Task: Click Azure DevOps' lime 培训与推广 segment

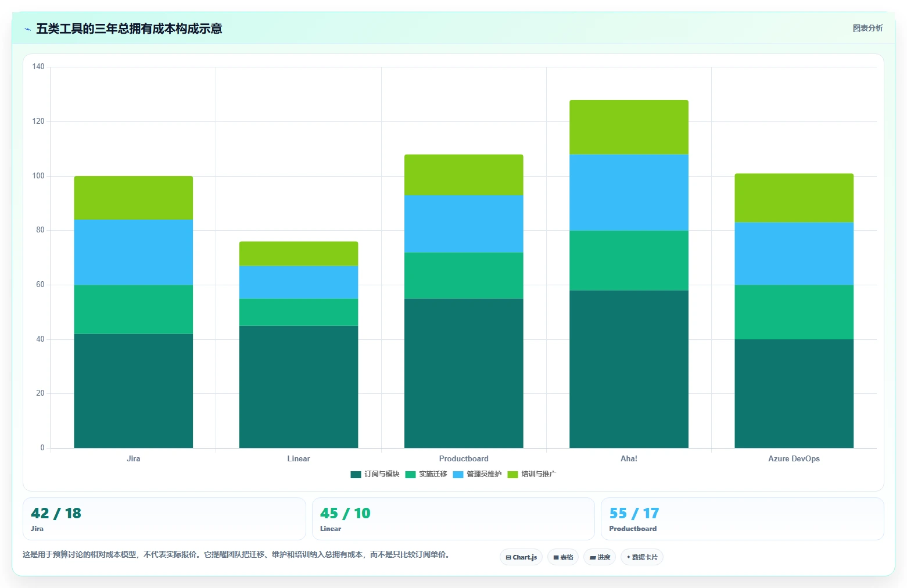Action: [794, 198]
